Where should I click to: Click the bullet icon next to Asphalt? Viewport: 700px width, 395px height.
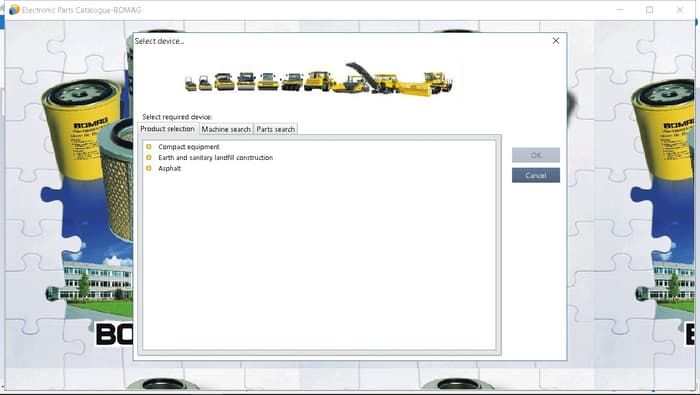click(x=149, y=168)
